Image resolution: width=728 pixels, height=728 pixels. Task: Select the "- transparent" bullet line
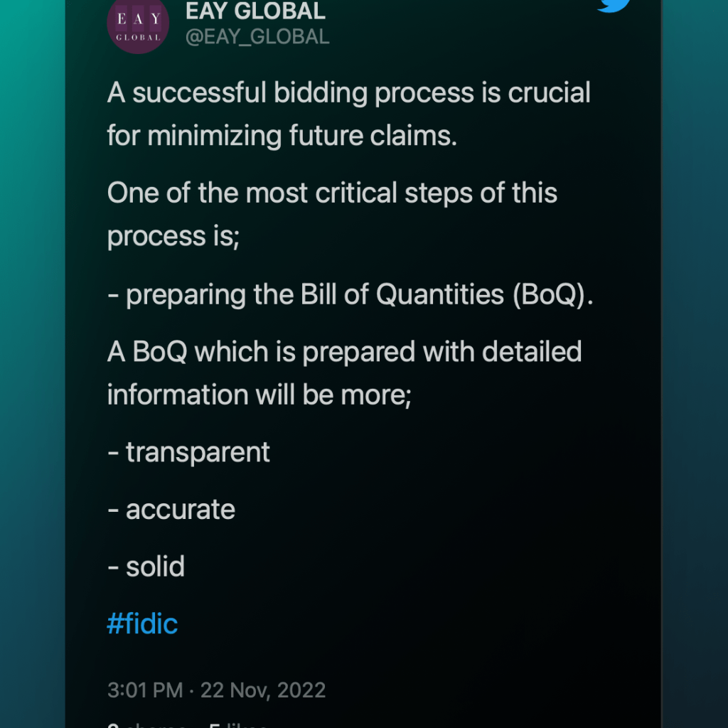tap(189, 452)
